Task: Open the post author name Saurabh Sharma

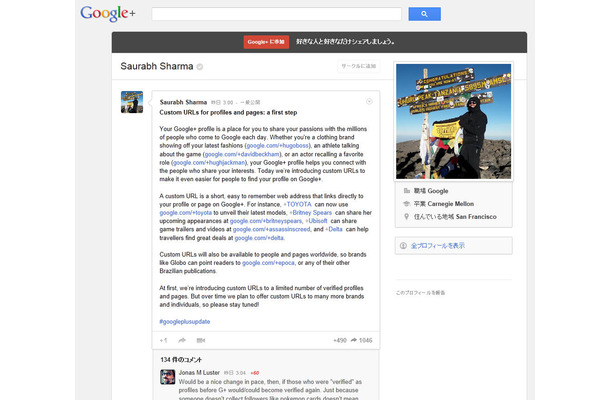Action: click(183, 102)
